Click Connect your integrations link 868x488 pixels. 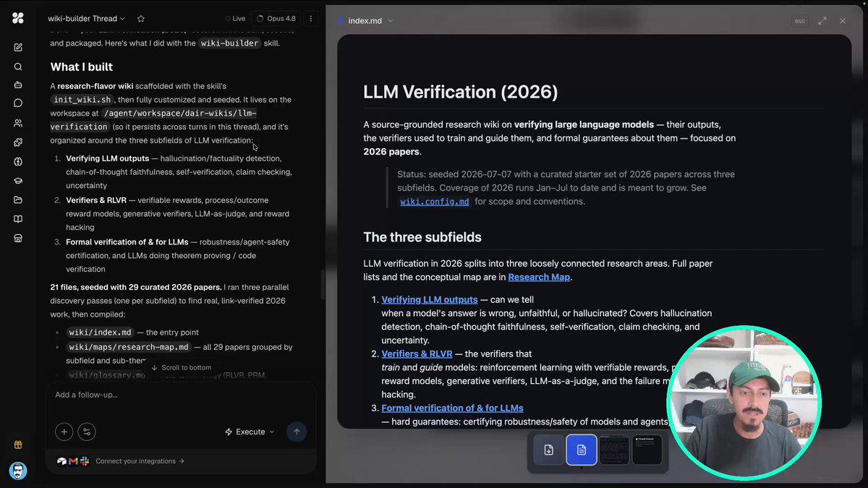pos(140,461)
